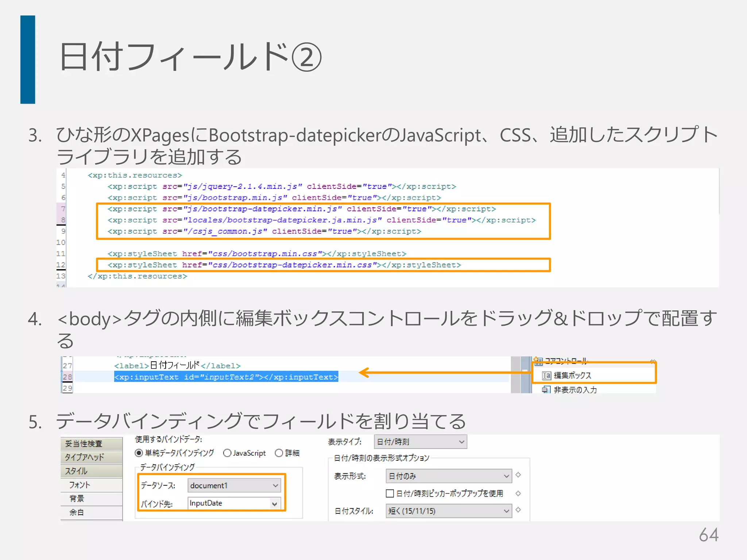Click the bootstrap.min.js script line
747x560 pixels.
274,198
